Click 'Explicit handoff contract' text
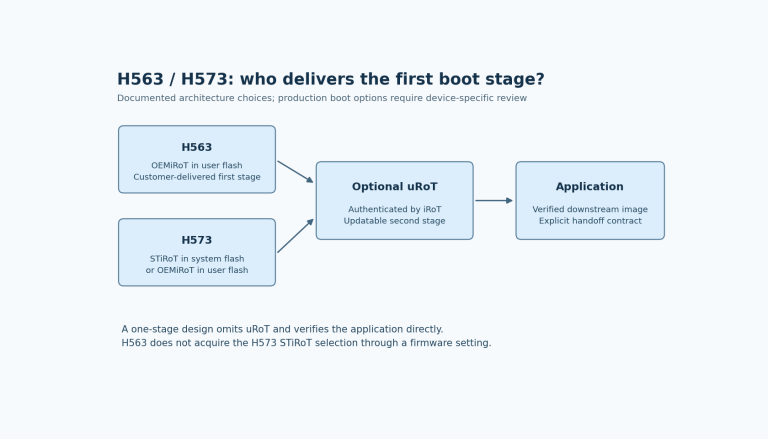This screenshot has width=768, height=439. [590, 221]
